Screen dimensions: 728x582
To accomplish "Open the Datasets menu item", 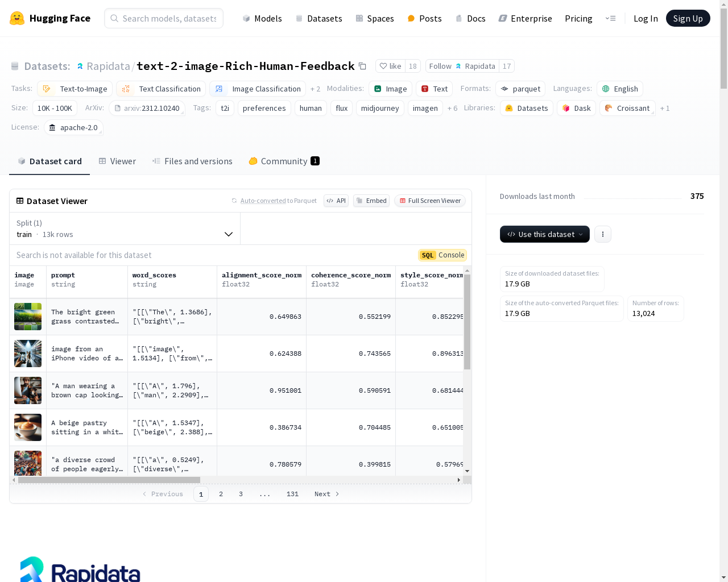I will (318, 18).
